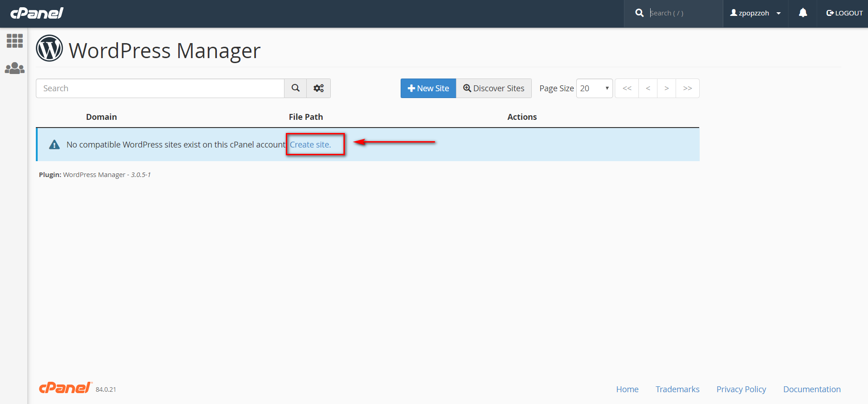Click the version number 84.0.21 in the footer
Image resolution: width=868 pixels, height=404 pixels.
tap(106, 389)
